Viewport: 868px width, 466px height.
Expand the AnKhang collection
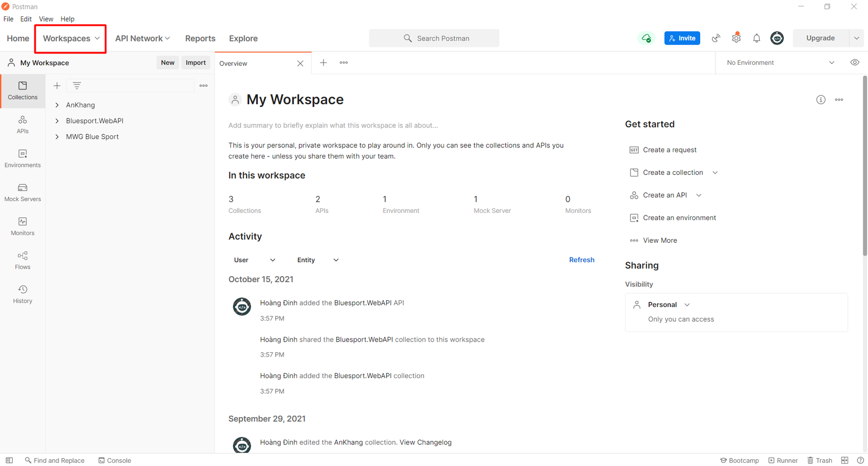tap(57, 105)
